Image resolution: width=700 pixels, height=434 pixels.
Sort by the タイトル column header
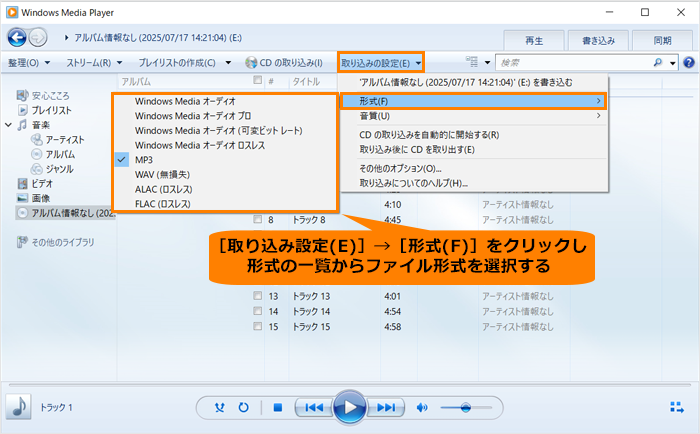[x=306, y=81]
